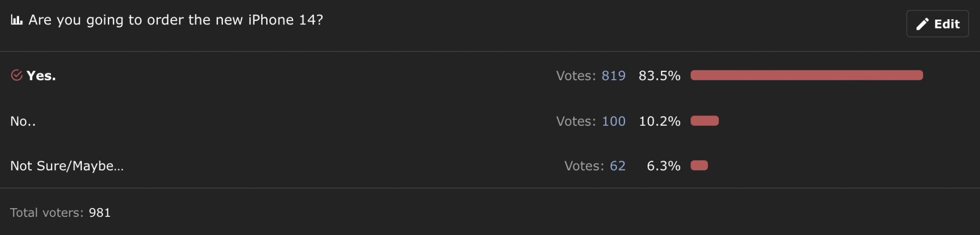Click the Not Sure 6.3% result bar
980x235 pixels.
point(699,165)
